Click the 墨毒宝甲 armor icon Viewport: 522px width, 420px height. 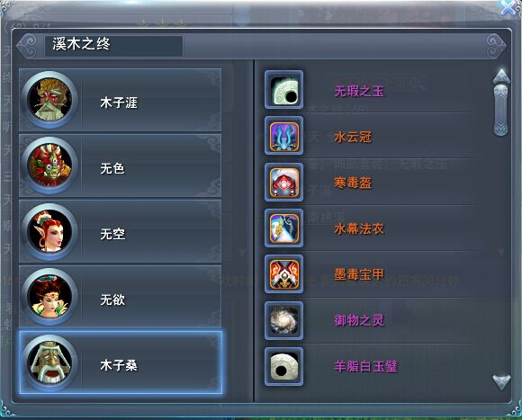pos(284,274)
